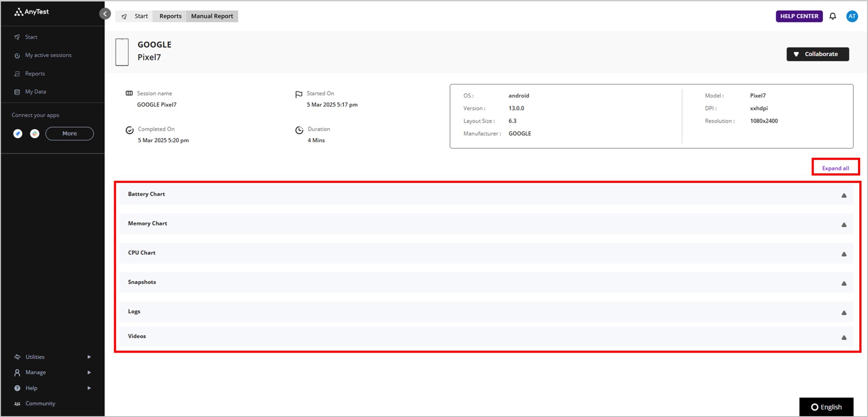The height and width of the screenshot is (417, 868).
Task: Open My Data in the sidebar
Action: [x=36, y=92]
